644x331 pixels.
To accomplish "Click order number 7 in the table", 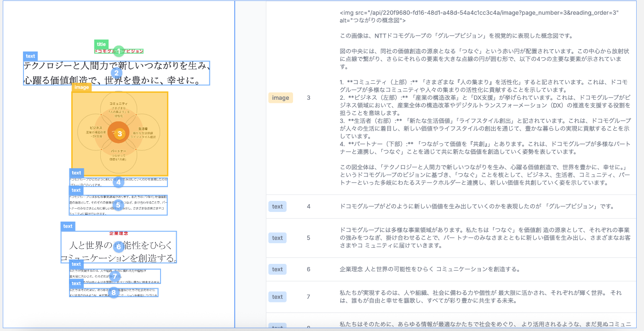I will coord(309,297).
